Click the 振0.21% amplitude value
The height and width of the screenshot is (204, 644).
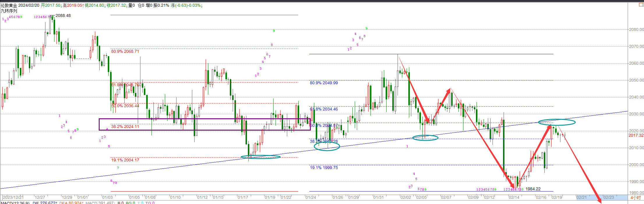point(161,5)
